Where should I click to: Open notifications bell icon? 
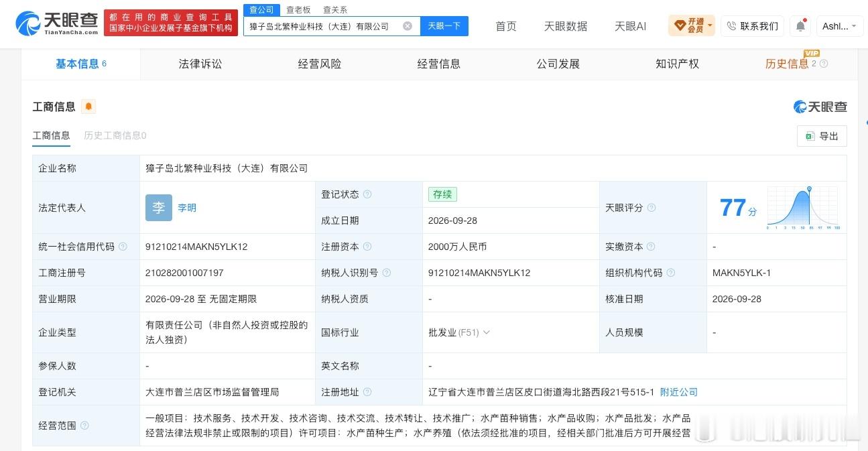coord(801,26)
